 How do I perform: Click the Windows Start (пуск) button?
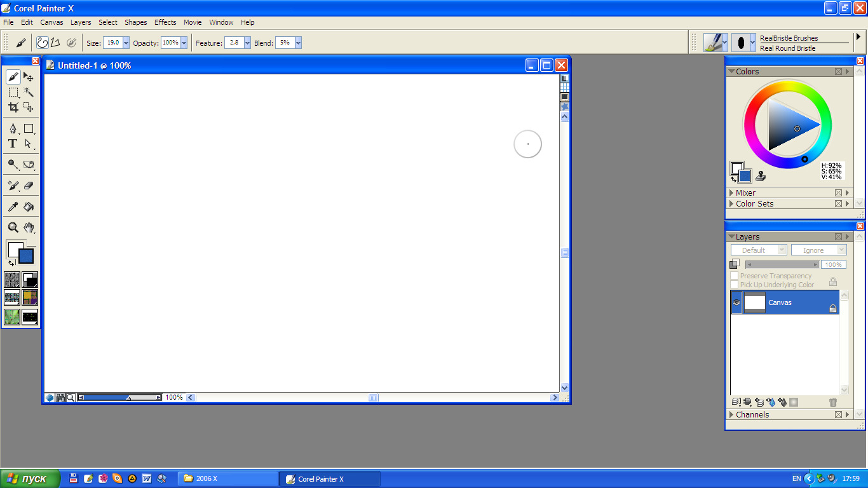coord(30,478)
